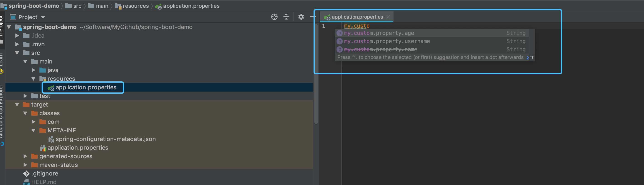The image size is (644, 185).
Task: Select spring-configuration-metadata.json file
Action: [105, 139]
